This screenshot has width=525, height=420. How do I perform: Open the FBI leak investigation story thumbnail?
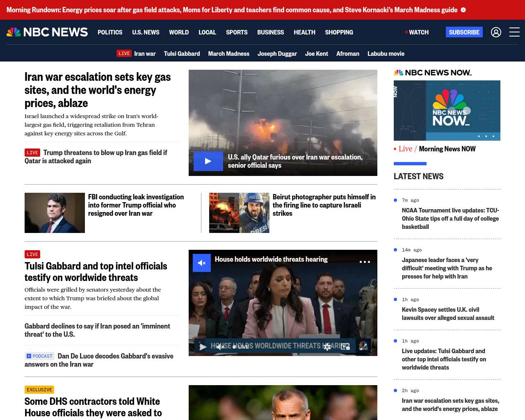(55, 213)
